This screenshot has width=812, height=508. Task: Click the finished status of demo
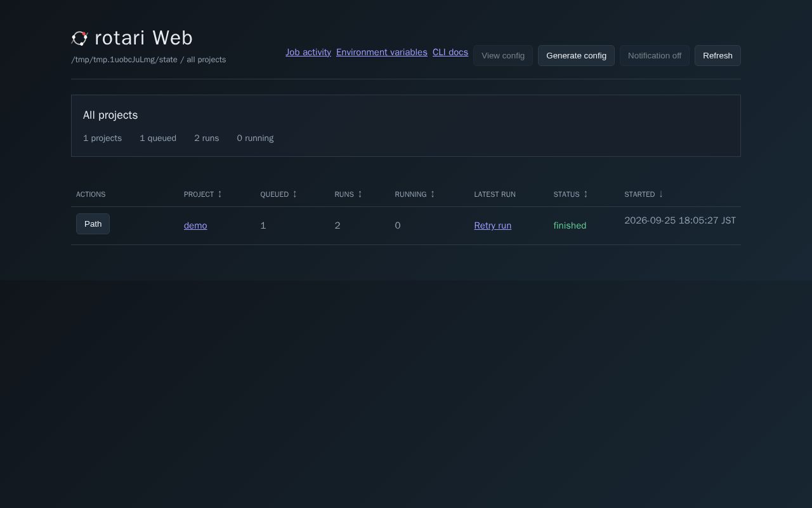tap(570, 225)
